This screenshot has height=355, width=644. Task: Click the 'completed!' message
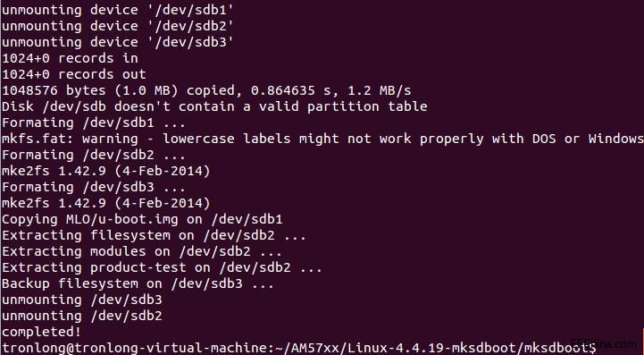coord(41,332)
